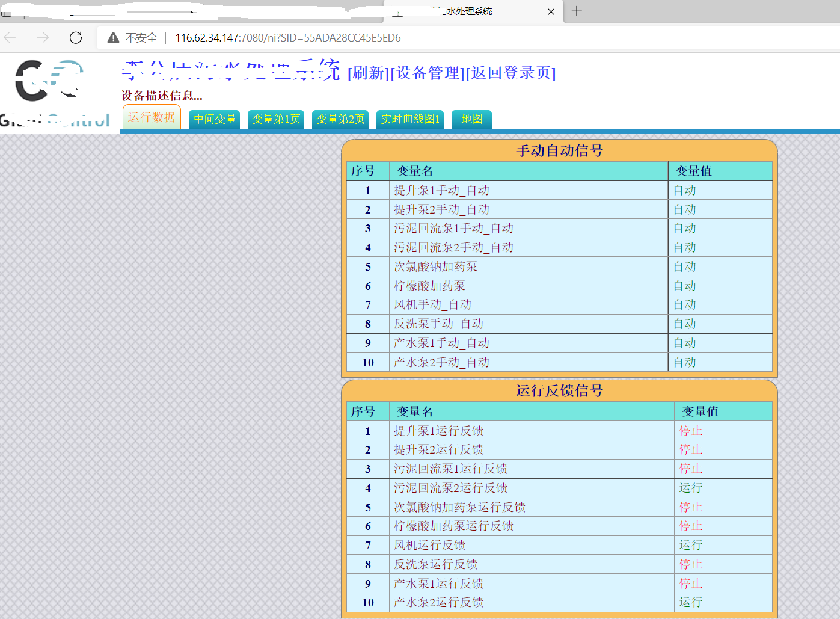The height and width of the screenshot is (619, 840).
Task: Open the 变量第1页 tab
Action: [x=276, y=119]
